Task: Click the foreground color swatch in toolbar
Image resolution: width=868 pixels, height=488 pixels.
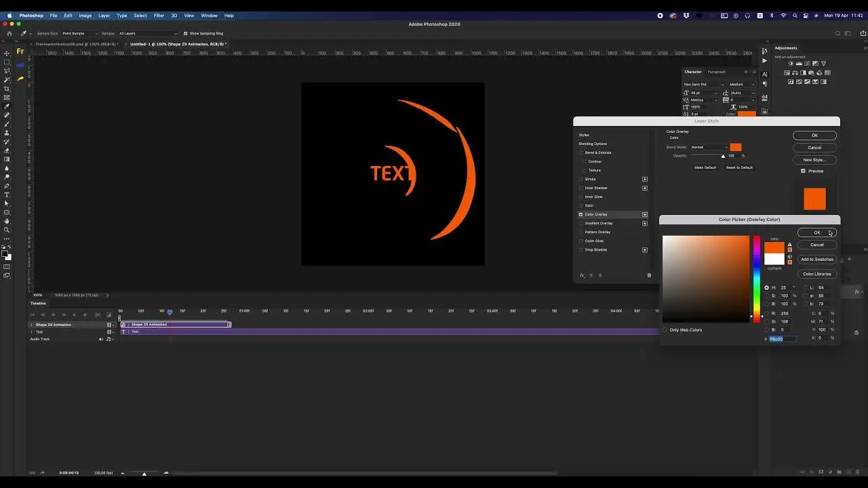Action: [5, 253]
